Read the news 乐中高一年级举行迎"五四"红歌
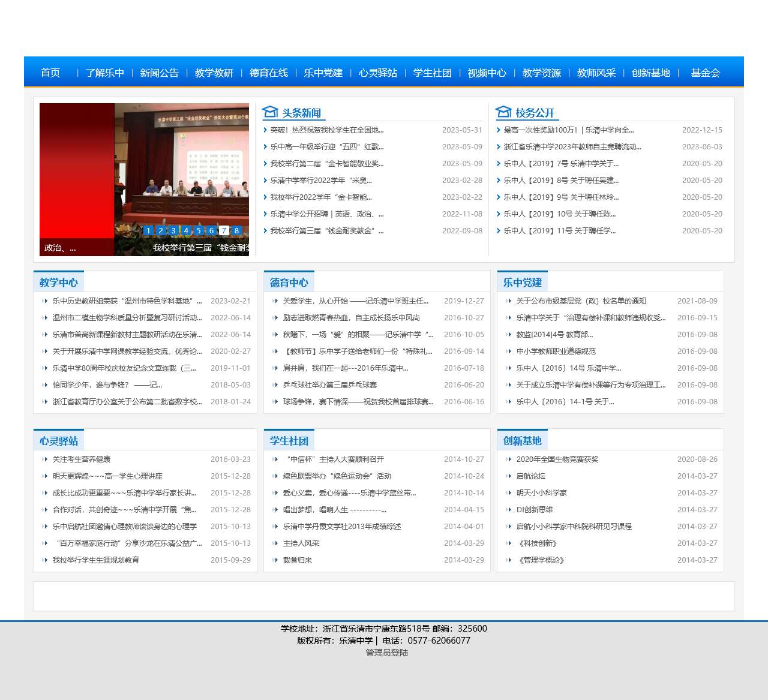Screen dimensions: 768x700 [326, 147]
